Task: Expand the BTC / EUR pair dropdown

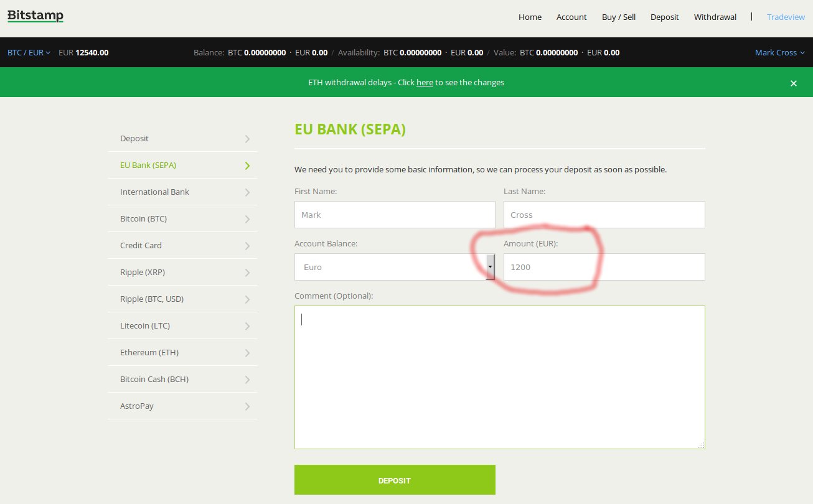Action: click(x=29, y=52)
